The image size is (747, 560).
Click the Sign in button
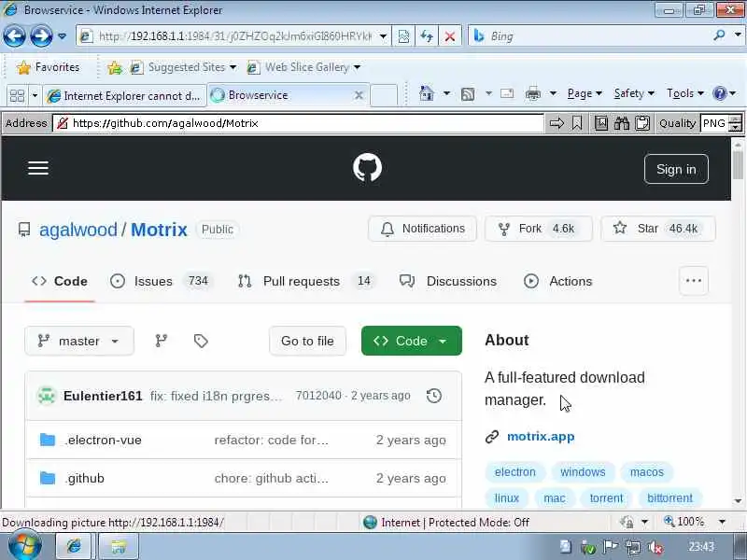tap(676, 169)
